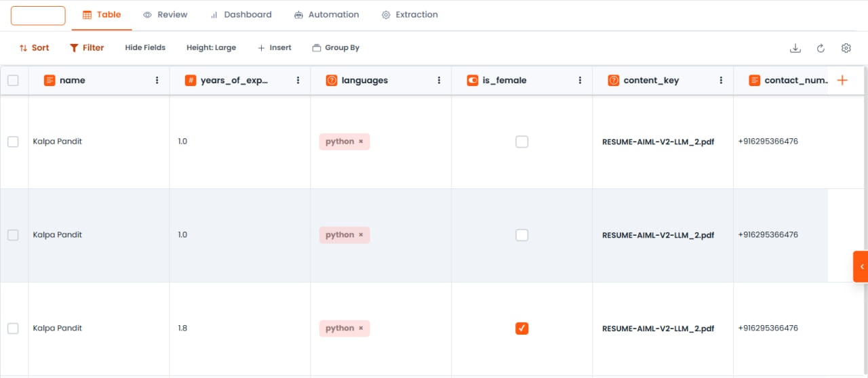Click the Filter funnel icon

(x=74, y=48)
